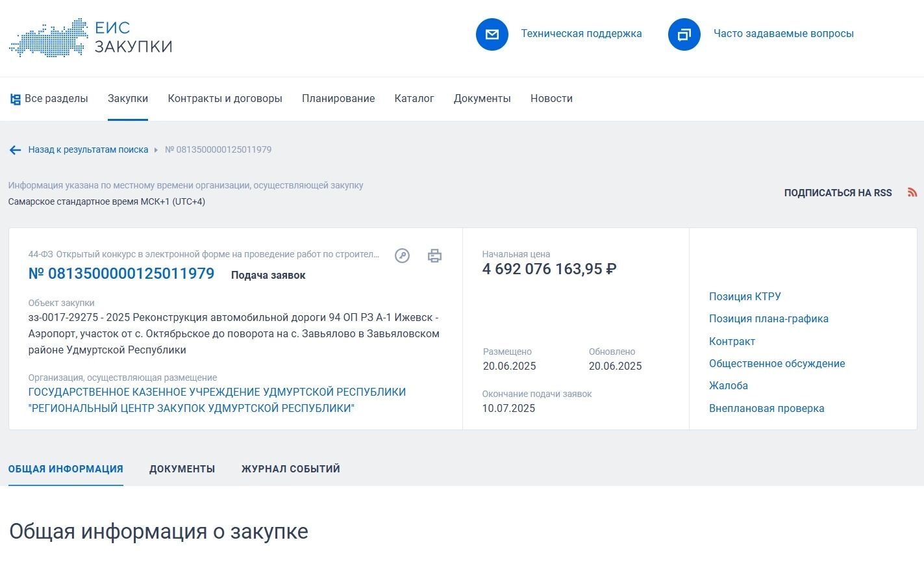Go to the Каталог section
Screen dimensions: 924x564
point(414,99)
